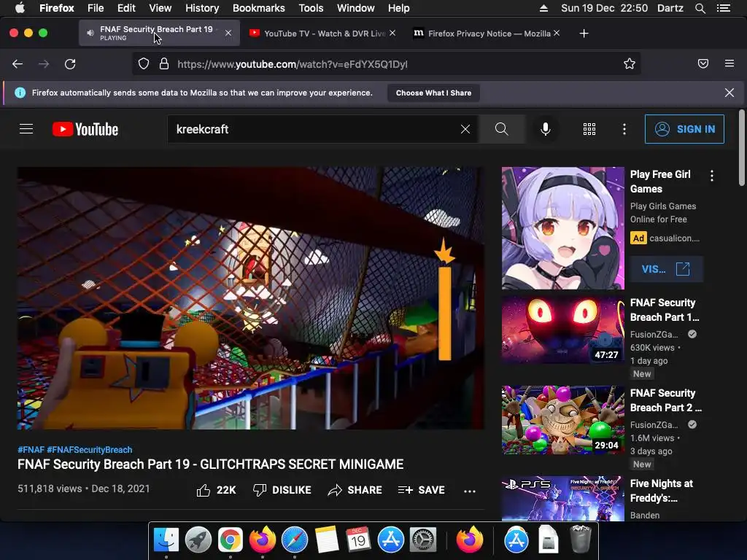Click the SIGN IN button

point(684,129)
